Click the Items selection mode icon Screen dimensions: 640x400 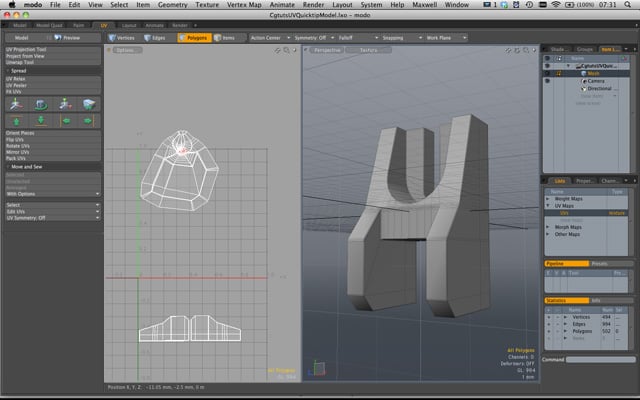point(226,37)
